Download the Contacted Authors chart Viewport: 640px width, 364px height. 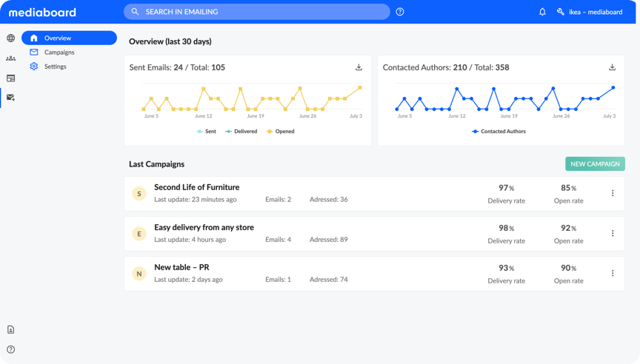pos(613,67)
